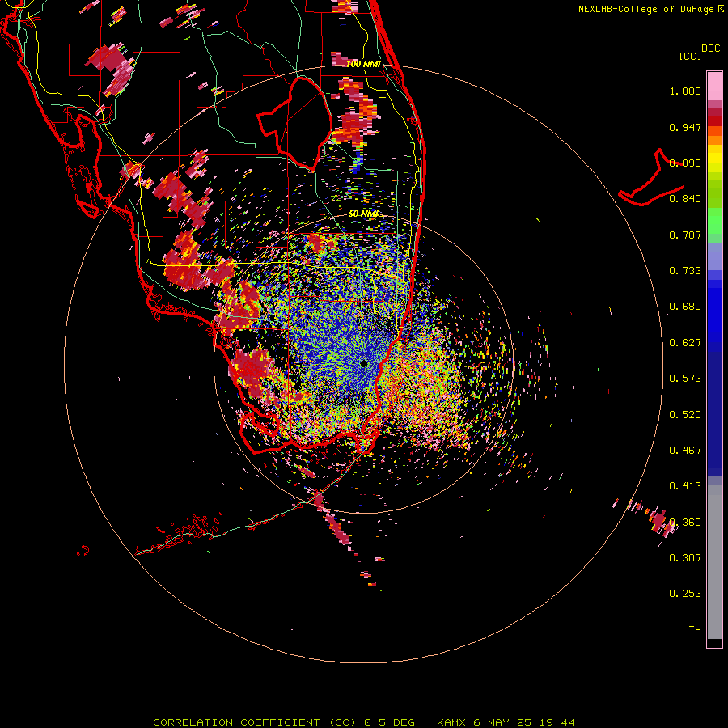The width and height of the screenshot is (728, 728).
Task: Select the 0.893 legend value
Action: coord(685,163)
